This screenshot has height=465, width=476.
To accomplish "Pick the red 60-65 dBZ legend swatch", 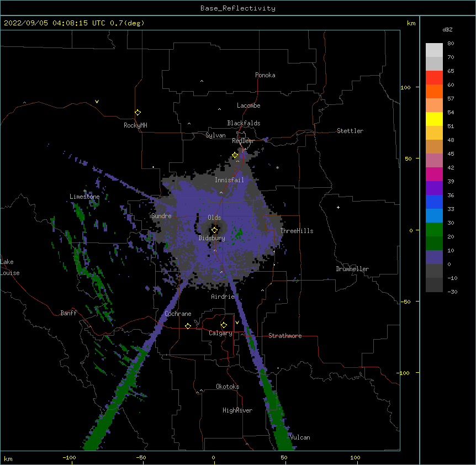I will [434, 78].
